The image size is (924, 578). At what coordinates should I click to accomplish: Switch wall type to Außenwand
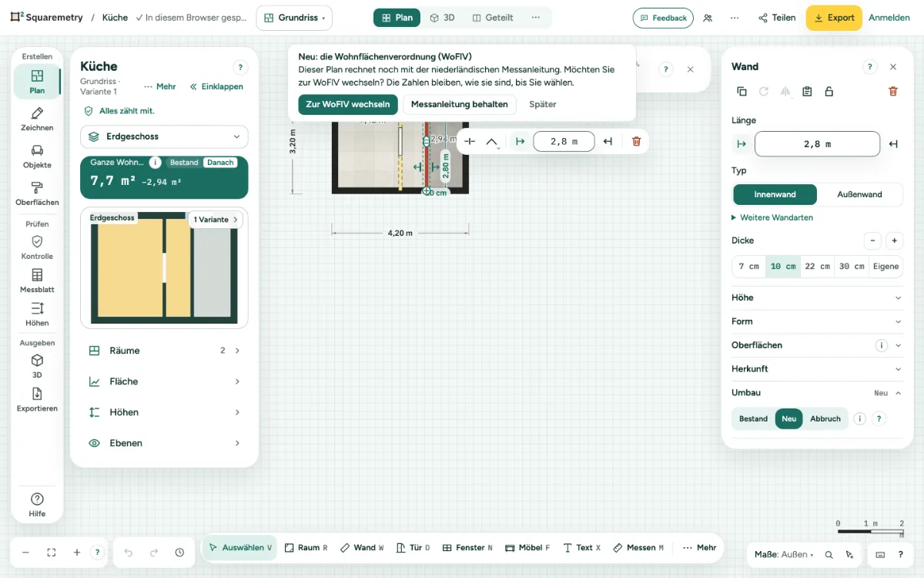[x=859, y=194]
